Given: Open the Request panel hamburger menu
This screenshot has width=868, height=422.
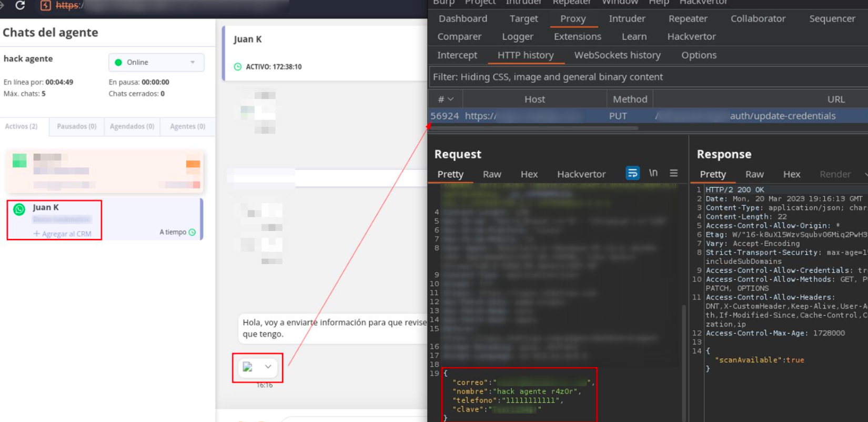Looking at the screenshot, I should [673, 173].
